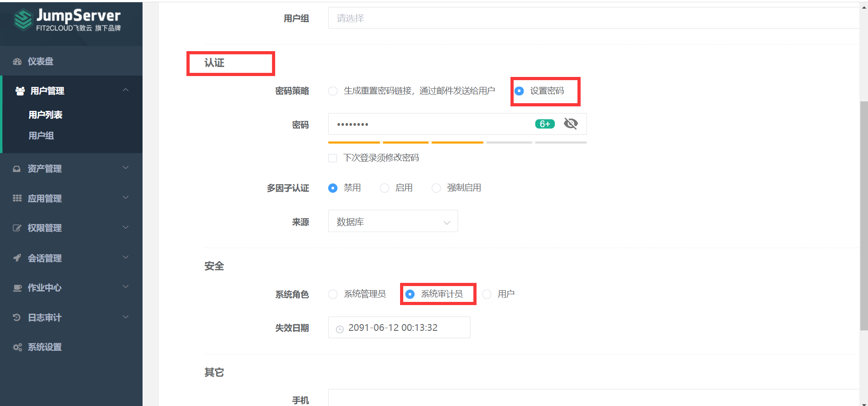
Task: Open the 仪表盘 menu item
Action: point(71,61)
